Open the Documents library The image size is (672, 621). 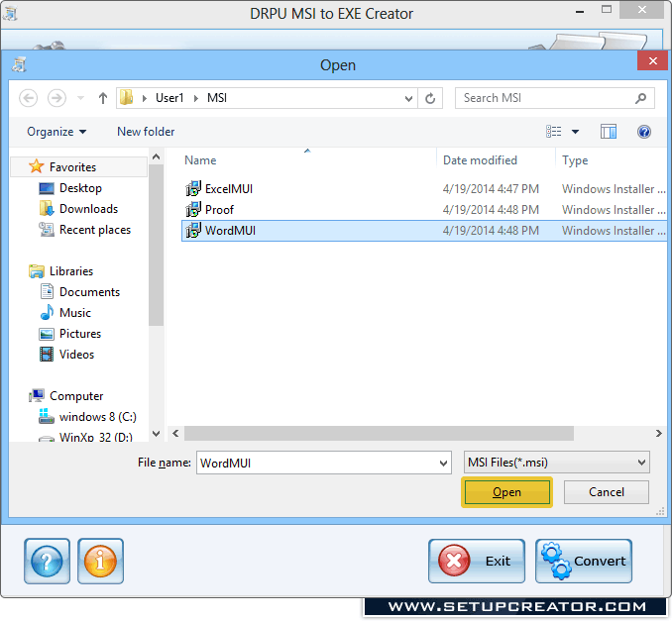coord(89,292)
